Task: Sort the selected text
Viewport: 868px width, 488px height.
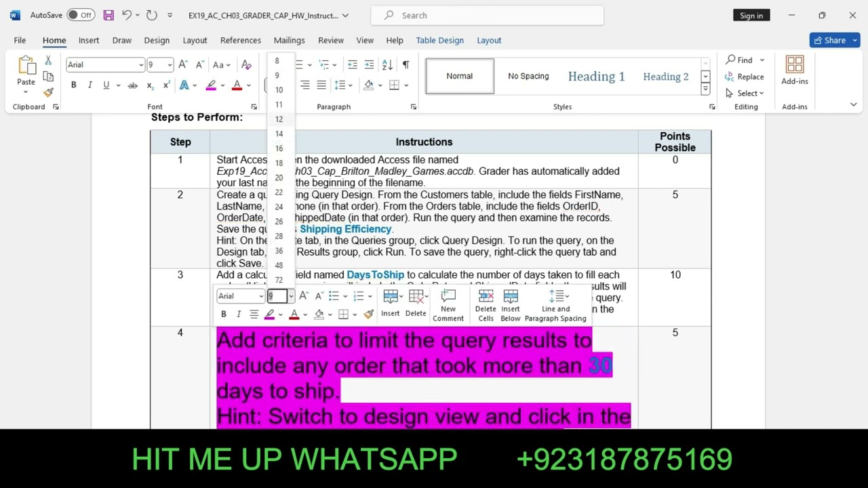Action: (x=387, y=65)
